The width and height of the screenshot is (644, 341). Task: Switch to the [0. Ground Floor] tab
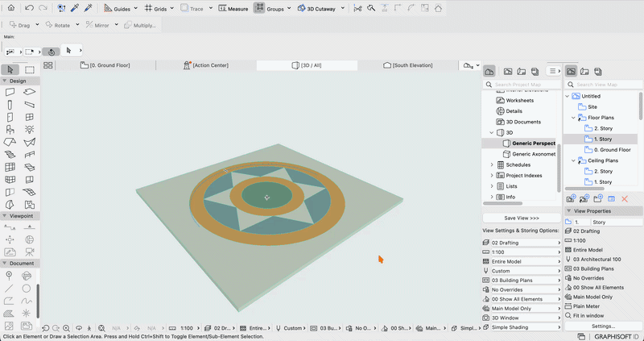tap(105, 65)
